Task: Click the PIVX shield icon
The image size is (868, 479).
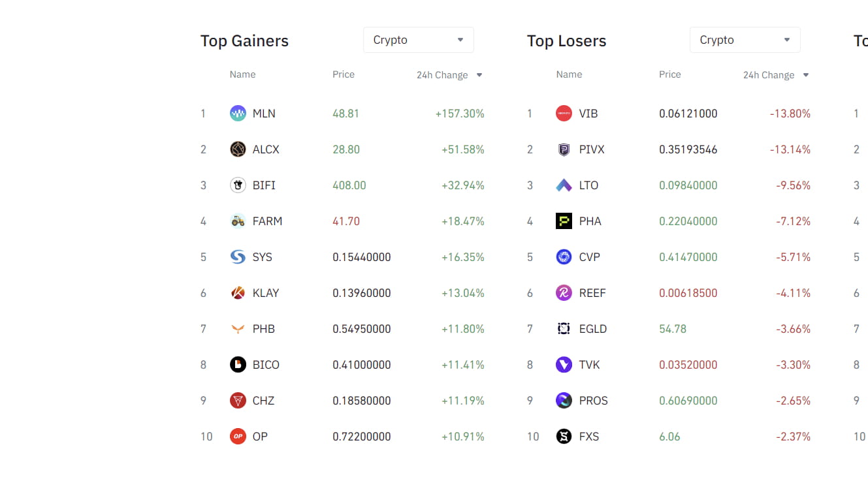Action: click(564, 149)
